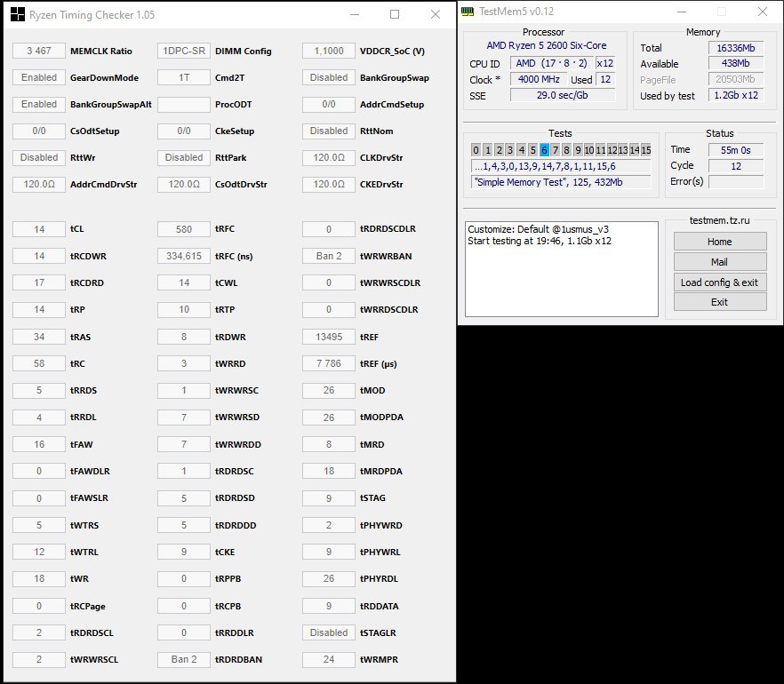Click the tREF value 13495
The width and height of the screenshot is (784, 684).
point(329,337)
